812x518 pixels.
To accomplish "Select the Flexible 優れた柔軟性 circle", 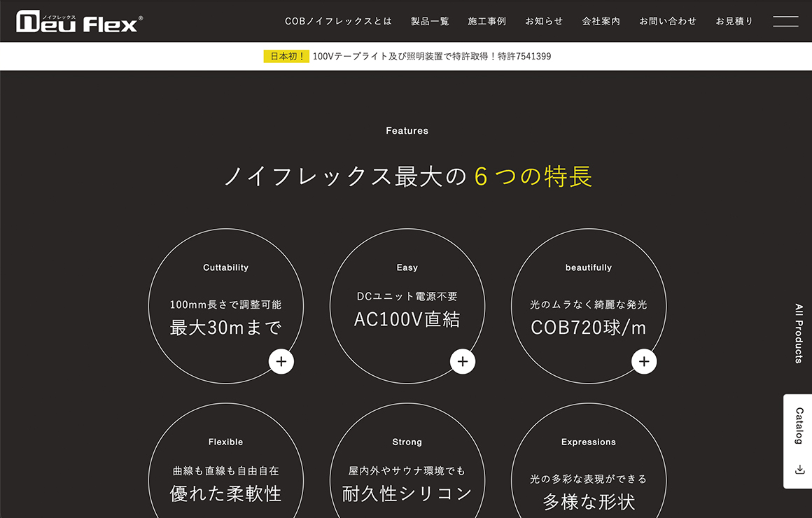I will [226, 461].
